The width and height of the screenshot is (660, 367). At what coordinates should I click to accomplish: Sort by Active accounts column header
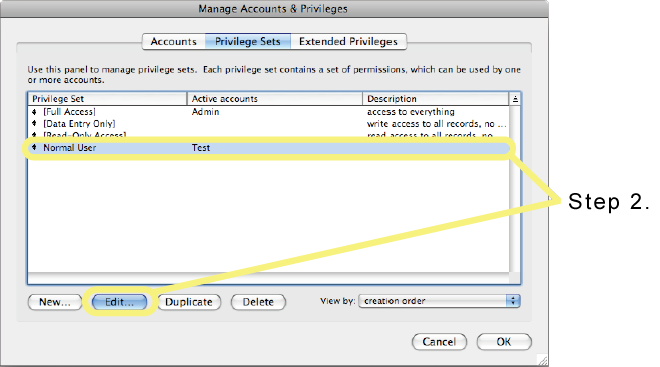point(274,99)
